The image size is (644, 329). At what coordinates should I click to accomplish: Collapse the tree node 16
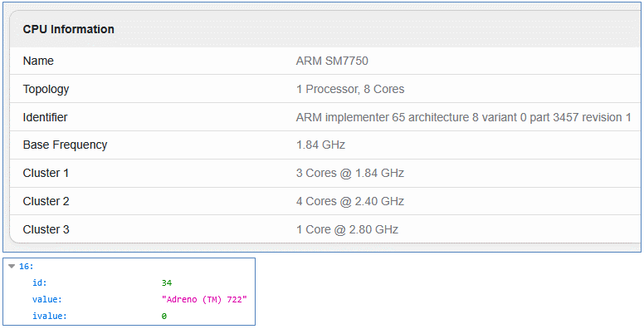pos(12,267)
